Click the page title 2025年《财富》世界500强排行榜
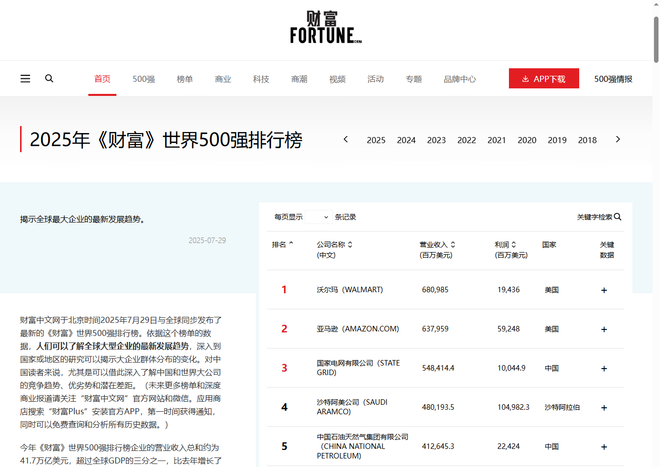This screenshot has width=660, height=467. point(166,140)
